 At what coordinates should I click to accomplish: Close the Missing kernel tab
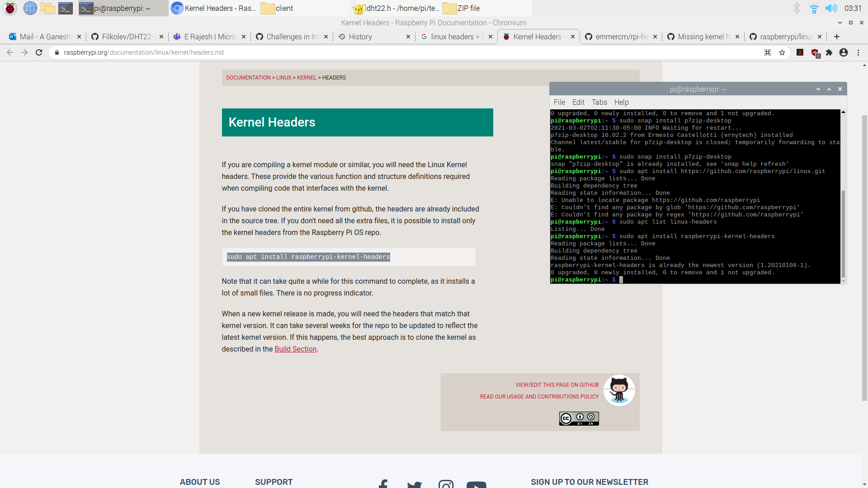737,37
